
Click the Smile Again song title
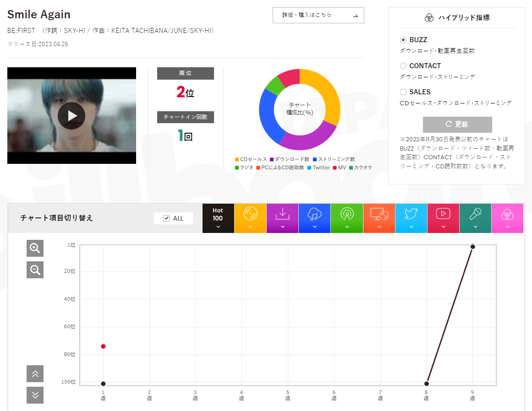(x=38, y=15)
